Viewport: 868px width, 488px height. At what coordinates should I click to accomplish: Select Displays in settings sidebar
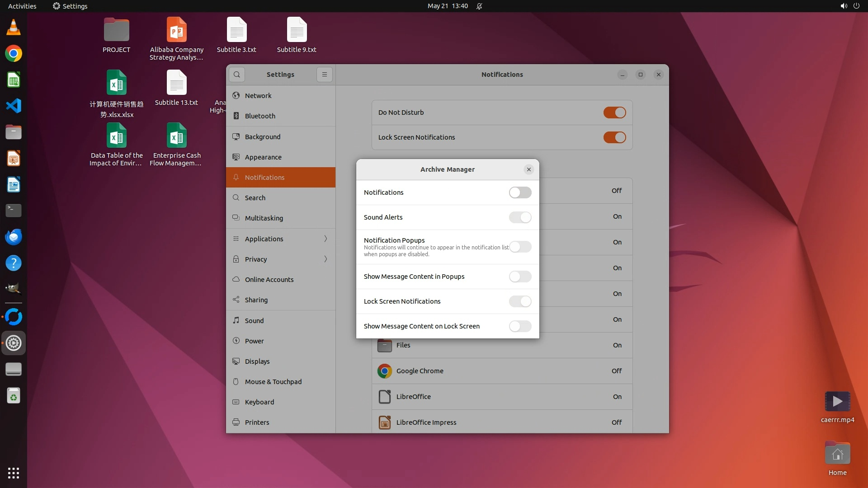(x=257, y=361)
